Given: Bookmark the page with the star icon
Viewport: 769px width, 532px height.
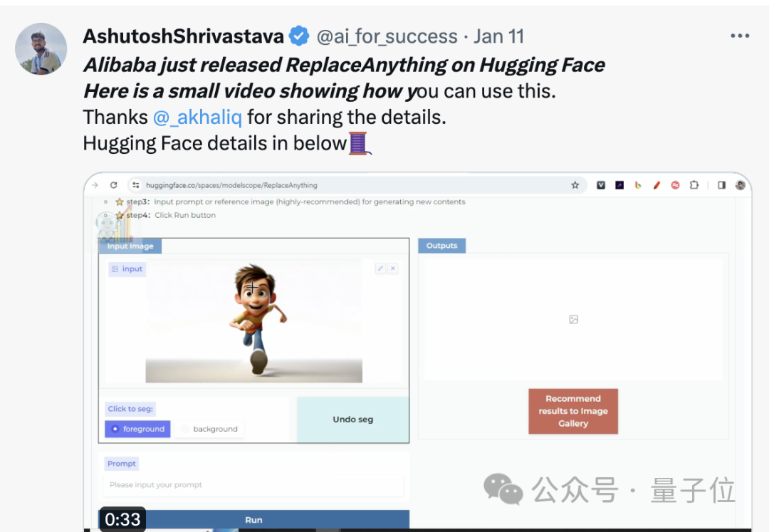Looking at the screenshot, I should [x=575, y=185].
